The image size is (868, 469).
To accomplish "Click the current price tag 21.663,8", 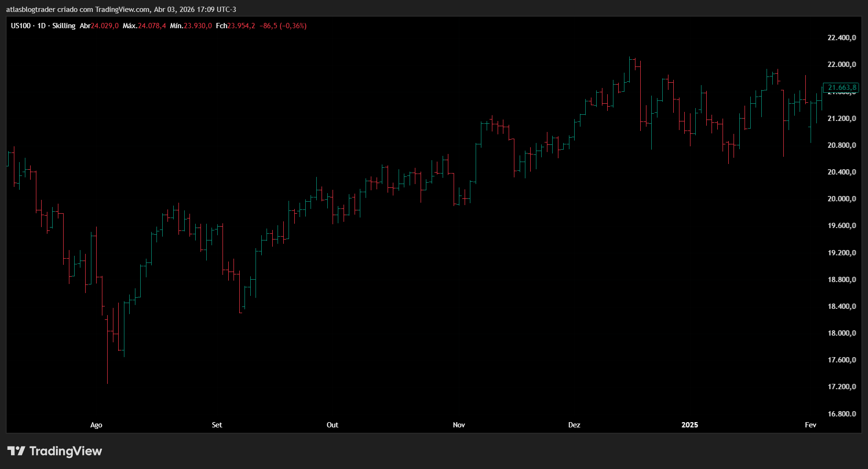I will tap(842, 87).
